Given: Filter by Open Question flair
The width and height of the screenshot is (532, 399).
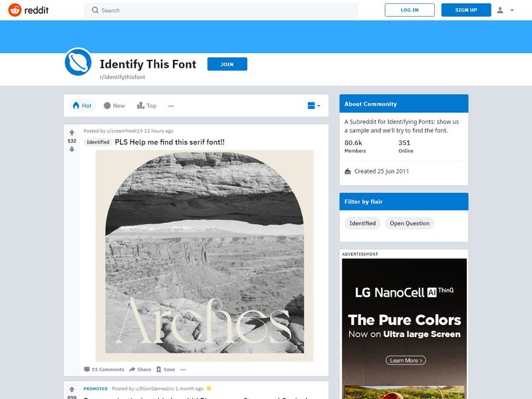Looking at the screenshot, I should (410, 223).
